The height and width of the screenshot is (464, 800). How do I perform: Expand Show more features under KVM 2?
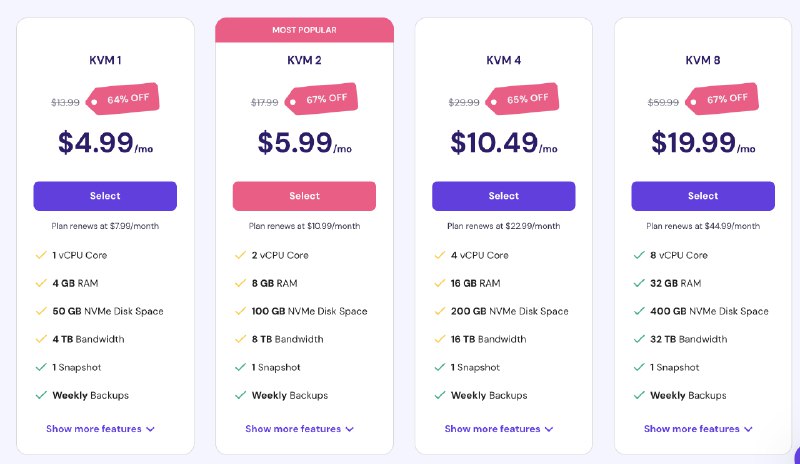coord(299,429)
